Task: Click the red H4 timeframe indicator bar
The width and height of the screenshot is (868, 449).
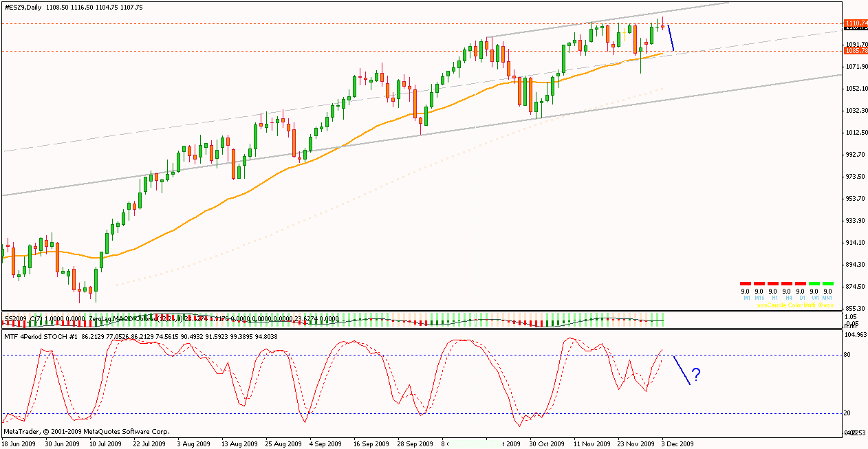Action: [x=786, y=283]
